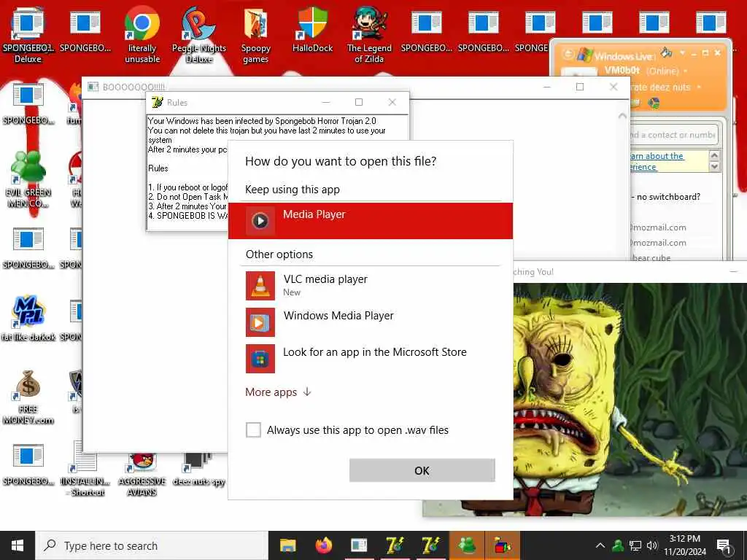Open EVIL GREEN MEN CO... desktop shortcut
The height and width of the screenshot is (560, 747).
(28, 179)
